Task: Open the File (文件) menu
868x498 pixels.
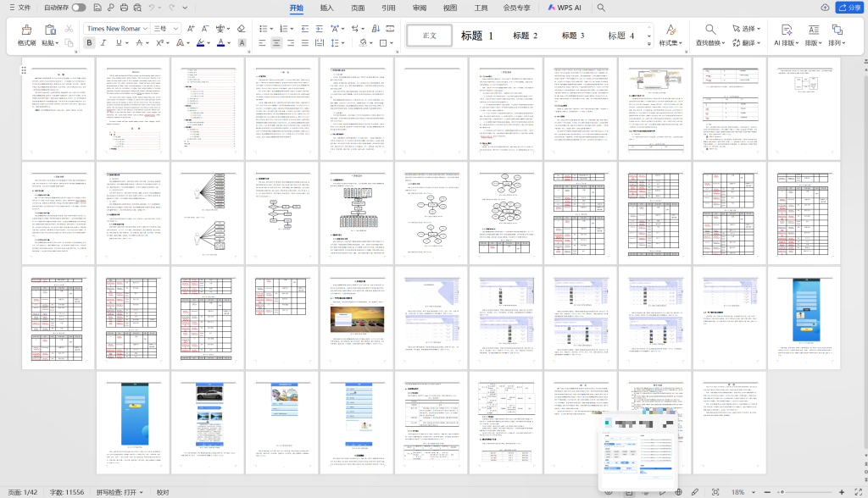Action: [20, 8]
